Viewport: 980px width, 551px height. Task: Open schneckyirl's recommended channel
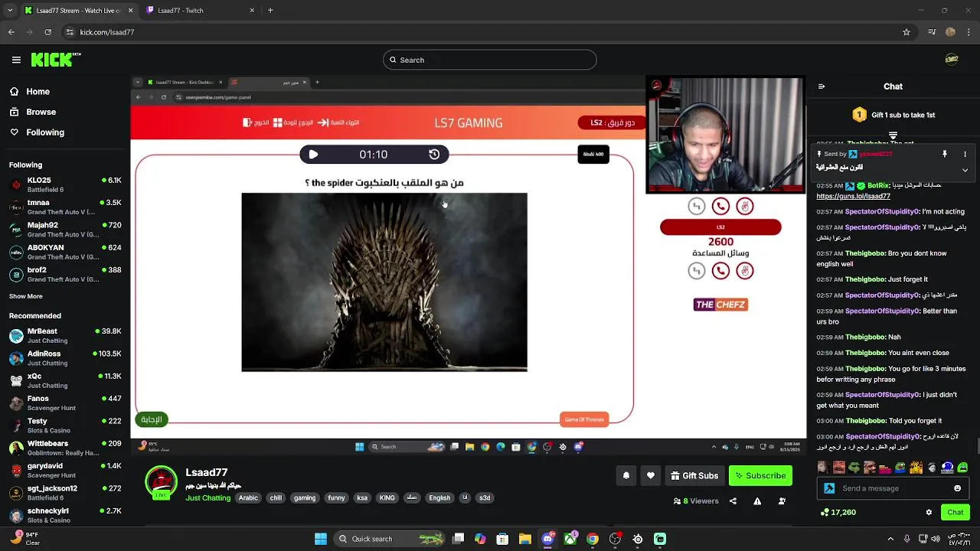[x=65, y=515]
